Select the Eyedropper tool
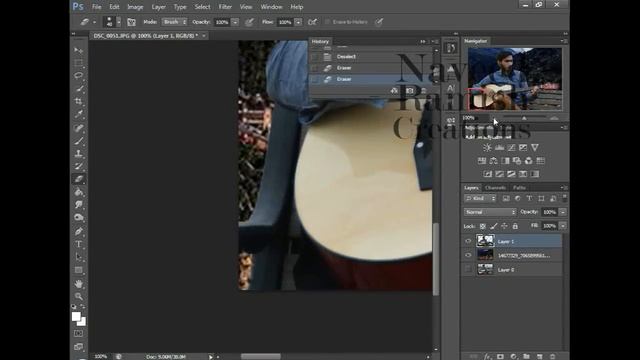The image size is (640, 360). [x=78, y=114]
